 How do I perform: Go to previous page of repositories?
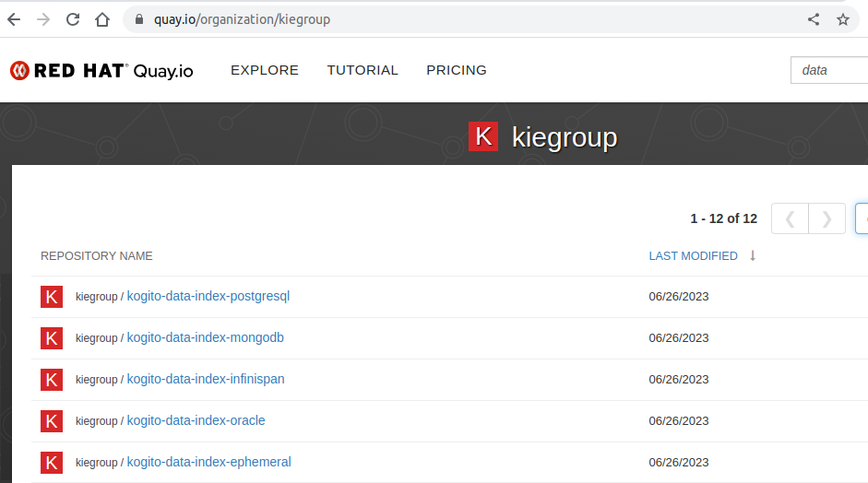[790, 219]
